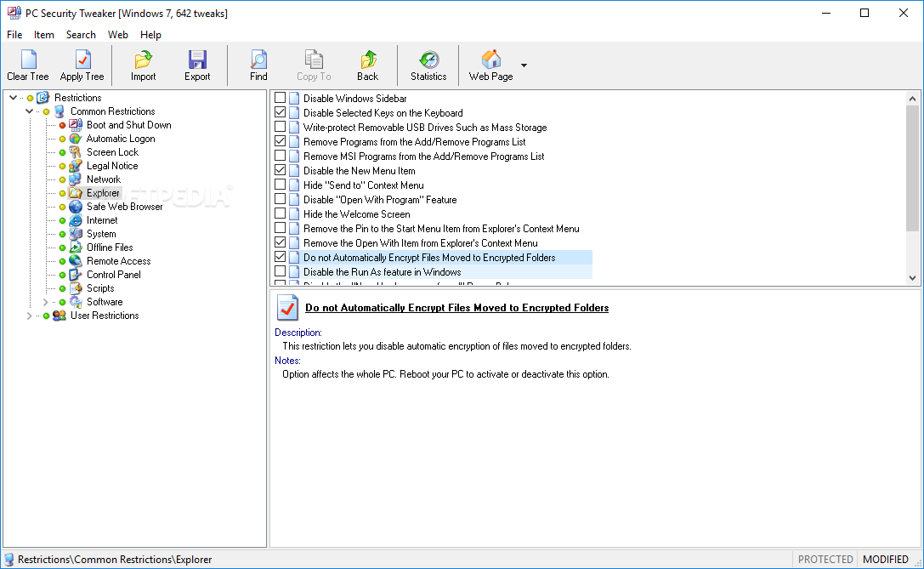Click the status bar path text

114,560
